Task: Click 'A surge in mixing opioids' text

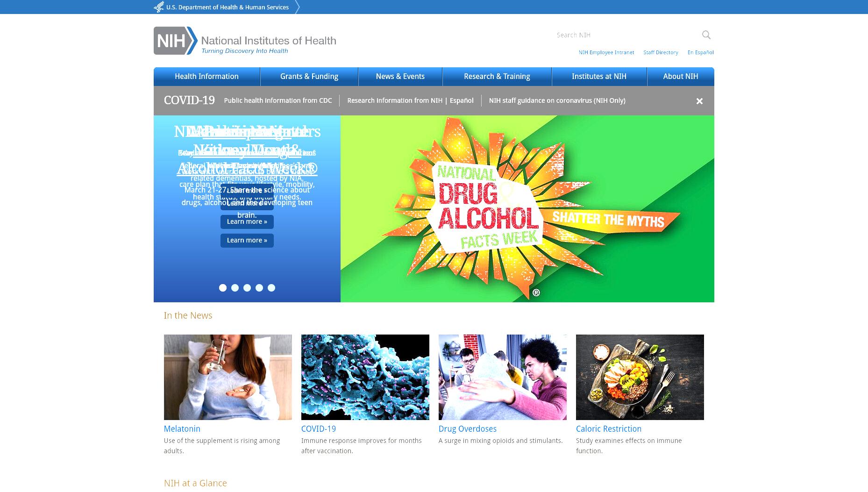Action: 501,441
